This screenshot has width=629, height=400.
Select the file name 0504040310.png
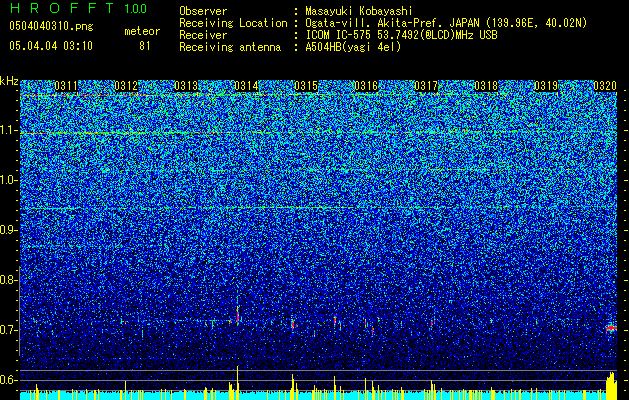(x=51, y=27)
